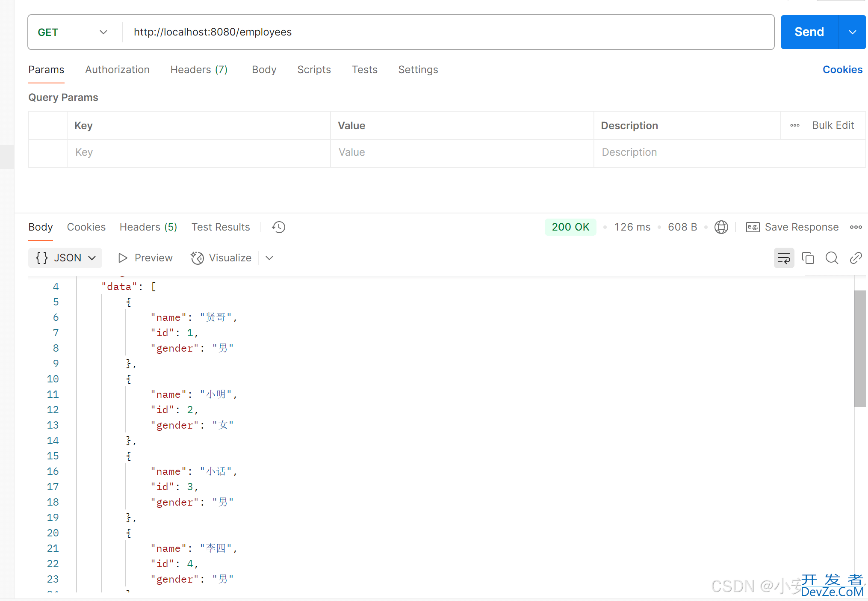
Task: Click the name value "小明"
Action: click(x=216, y=394)
